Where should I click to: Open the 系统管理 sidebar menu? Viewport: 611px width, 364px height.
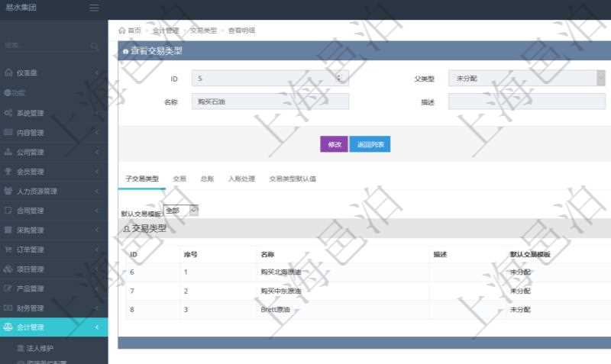tap(53, 113)
